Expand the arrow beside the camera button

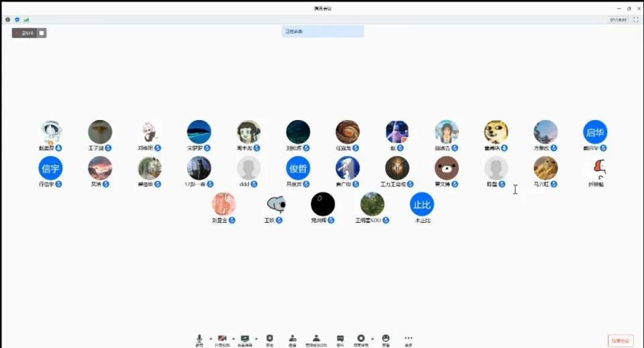point(233,338)
